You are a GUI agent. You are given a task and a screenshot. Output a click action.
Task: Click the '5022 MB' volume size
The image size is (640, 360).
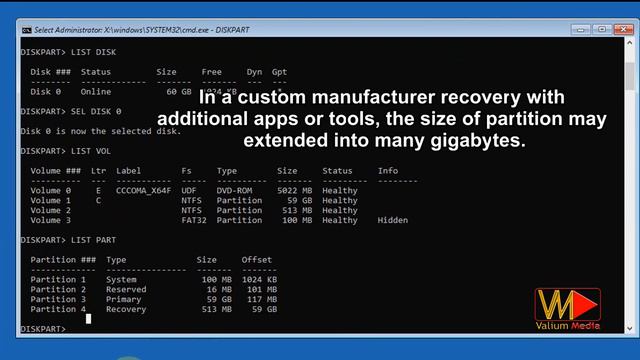tap(295, 191)
